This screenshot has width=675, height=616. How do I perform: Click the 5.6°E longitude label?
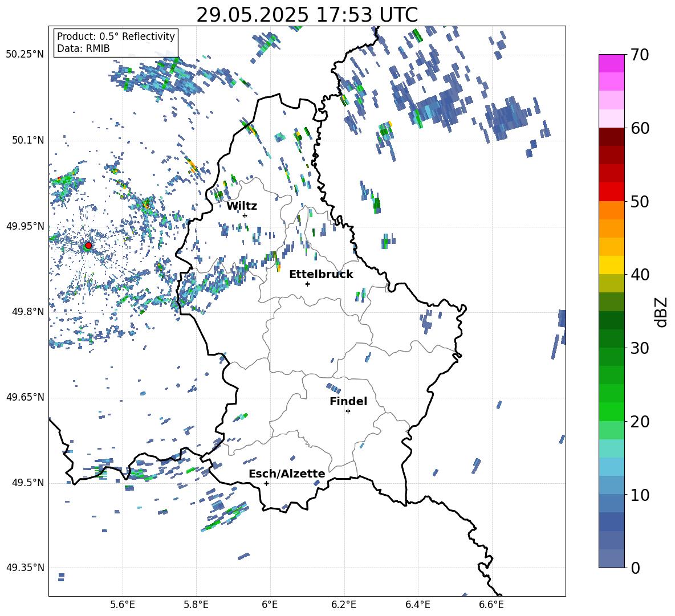(x=123, y=605)
